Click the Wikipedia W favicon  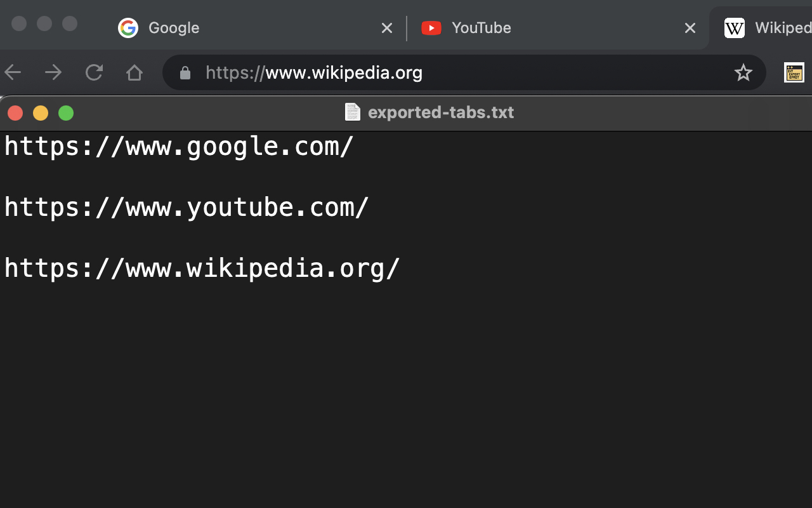[734, 27]
